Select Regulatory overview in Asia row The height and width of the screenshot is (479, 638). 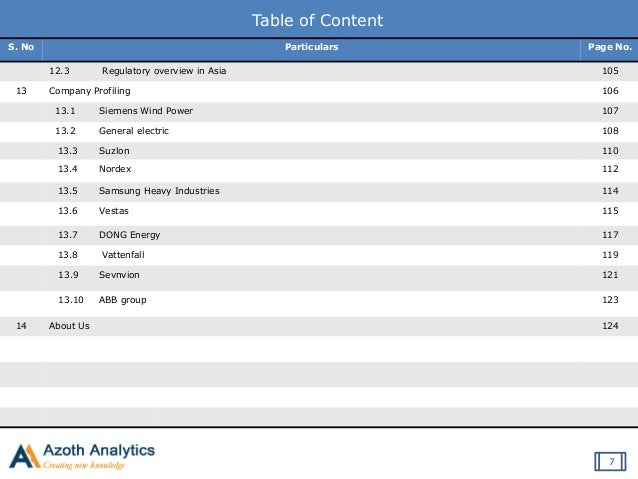click(319, 71)
